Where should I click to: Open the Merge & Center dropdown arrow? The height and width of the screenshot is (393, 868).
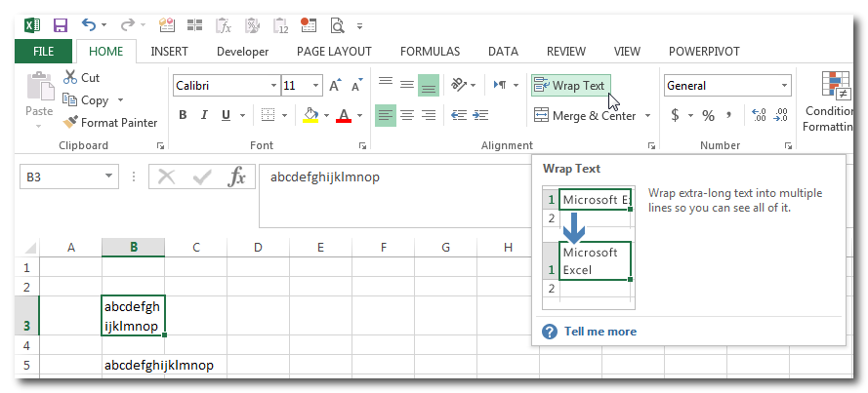tap(646, 116)
